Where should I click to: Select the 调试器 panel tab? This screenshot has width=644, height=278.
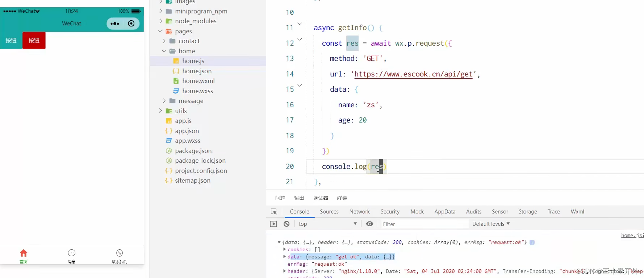[x=321, y=198]
